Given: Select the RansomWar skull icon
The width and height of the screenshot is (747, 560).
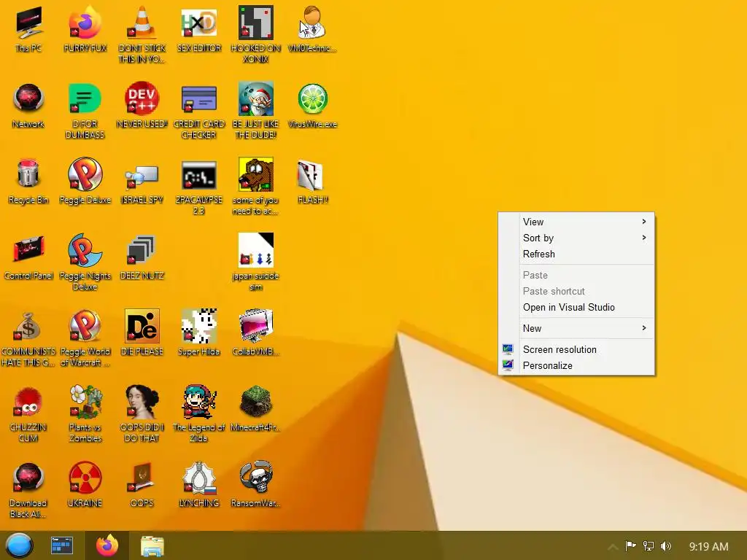Looking at the screenshot, I should 256,477.
